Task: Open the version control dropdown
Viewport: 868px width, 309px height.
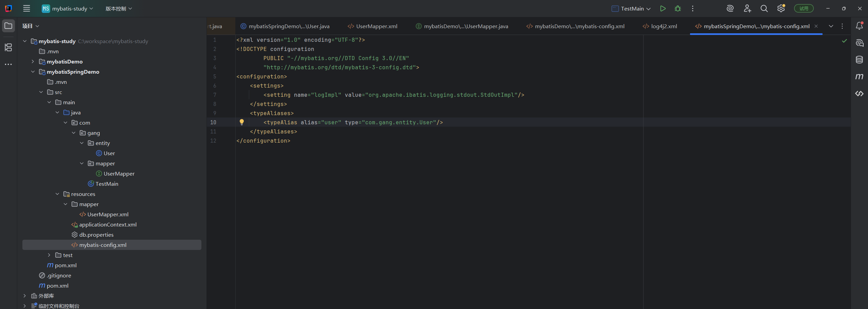Action: 119,8
